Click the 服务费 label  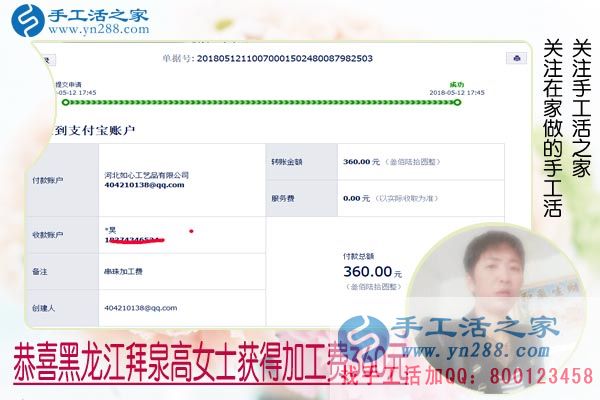283,198
